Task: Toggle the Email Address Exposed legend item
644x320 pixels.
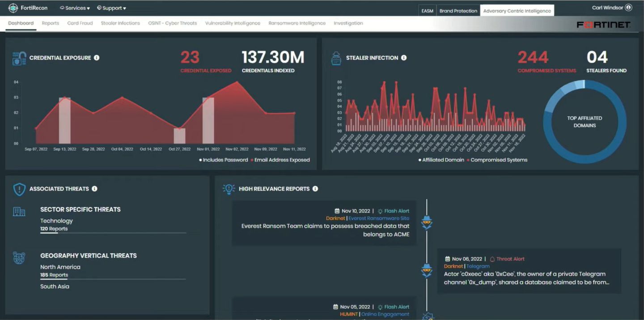Action: pos(281,160)
